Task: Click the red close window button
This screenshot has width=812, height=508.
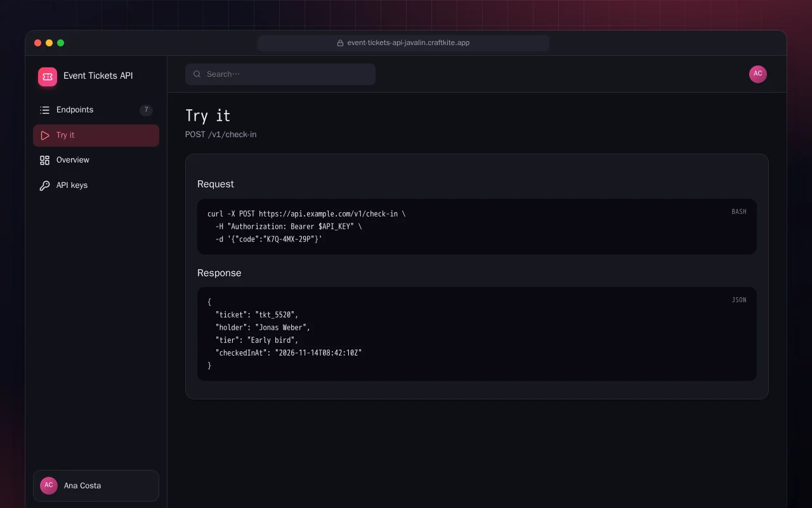Action: [x=38, y=43]
